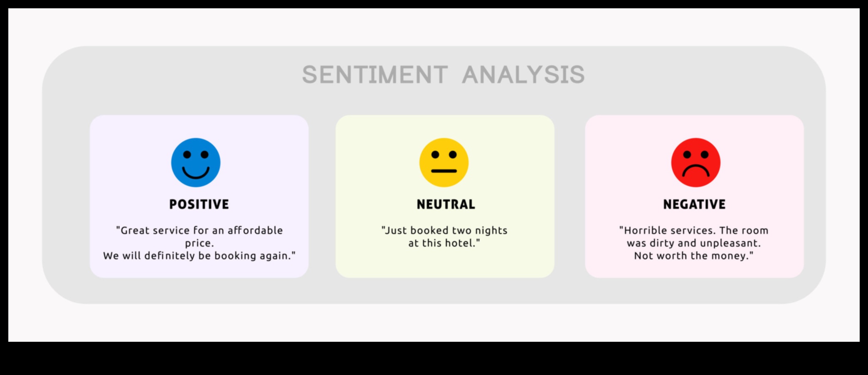Click the word SENTIMENT in the title
Screen dimensions: 868x375
point(375,75)
